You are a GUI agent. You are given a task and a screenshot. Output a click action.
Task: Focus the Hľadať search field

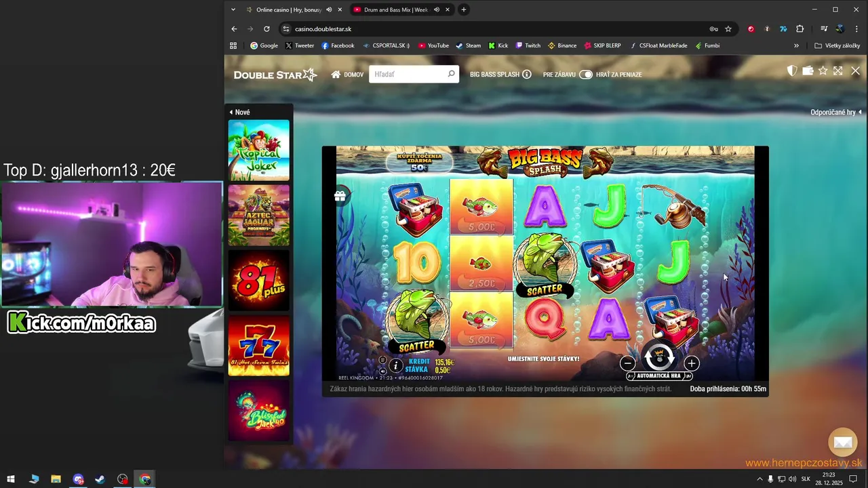point(408,74)
